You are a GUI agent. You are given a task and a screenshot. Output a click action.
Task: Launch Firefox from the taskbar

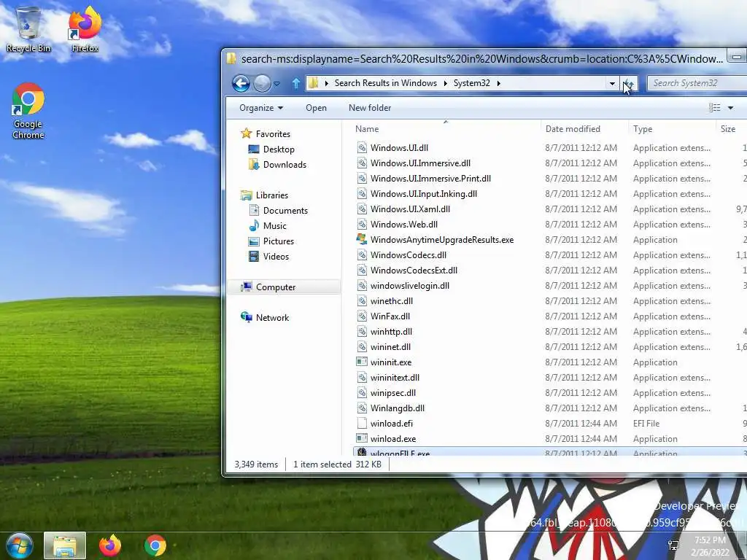coord(110,545)
